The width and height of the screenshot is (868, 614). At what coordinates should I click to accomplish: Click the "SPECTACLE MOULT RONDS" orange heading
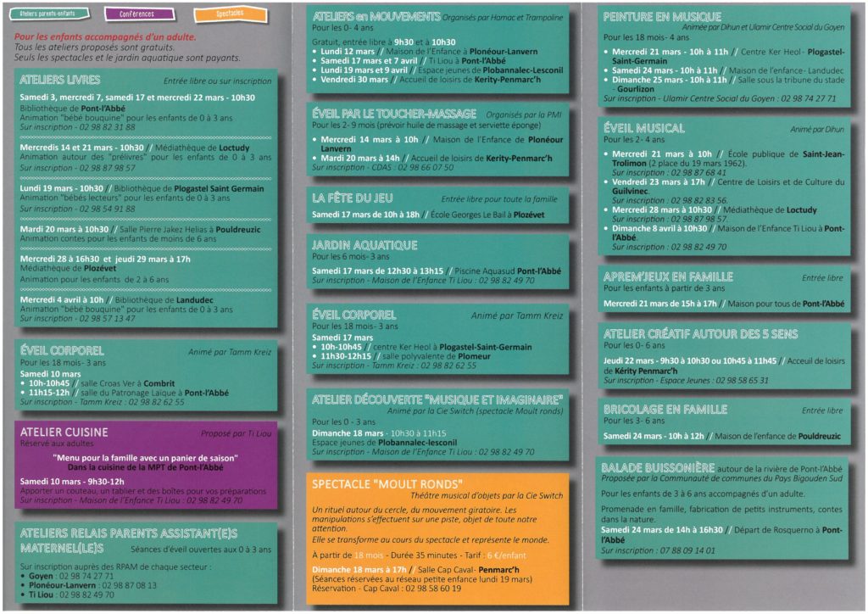379,483
